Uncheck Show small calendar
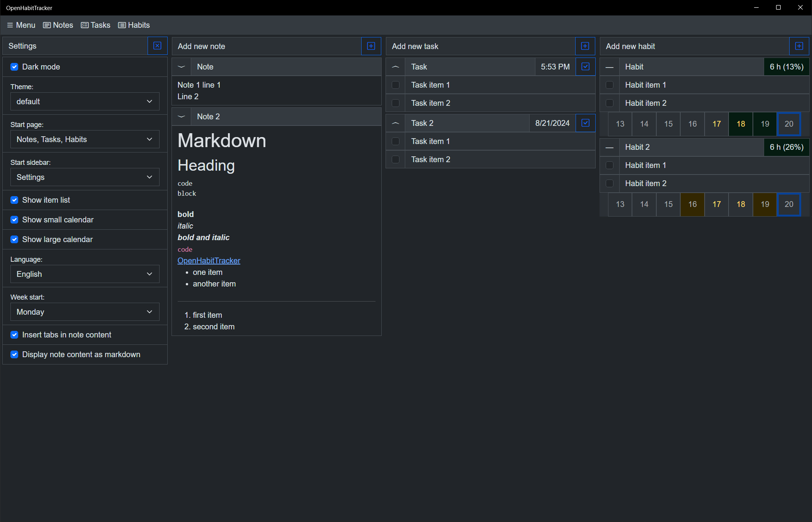 pyautogui.click(x=14, y=220)
